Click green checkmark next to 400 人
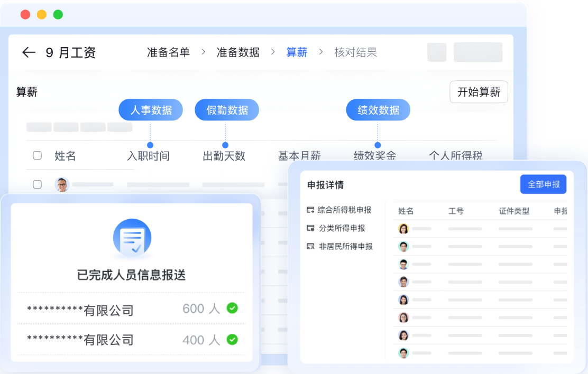Viewport: 588px width, 374px height. point(232,340)
